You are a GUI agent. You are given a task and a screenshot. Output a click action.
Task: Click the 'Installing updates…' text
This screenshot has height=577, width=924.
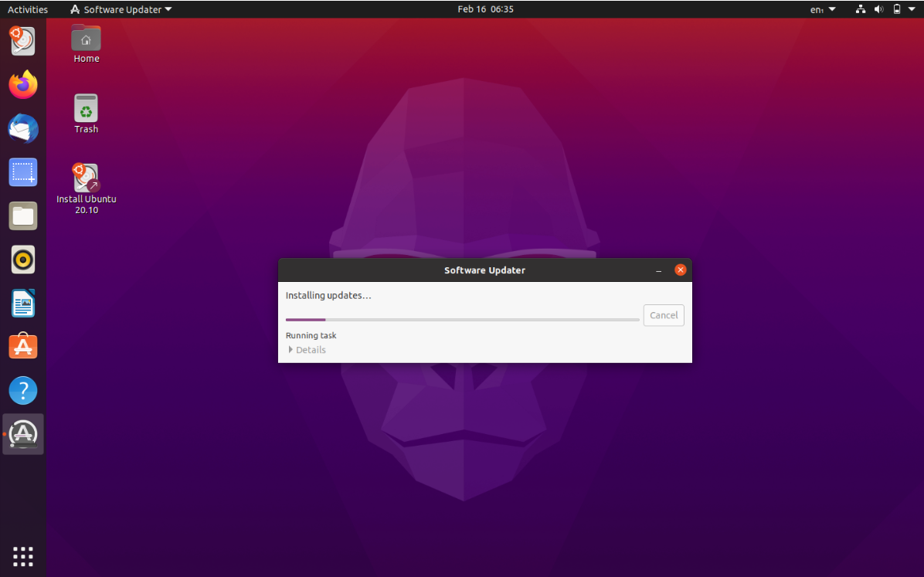click(x=328, y=295)
